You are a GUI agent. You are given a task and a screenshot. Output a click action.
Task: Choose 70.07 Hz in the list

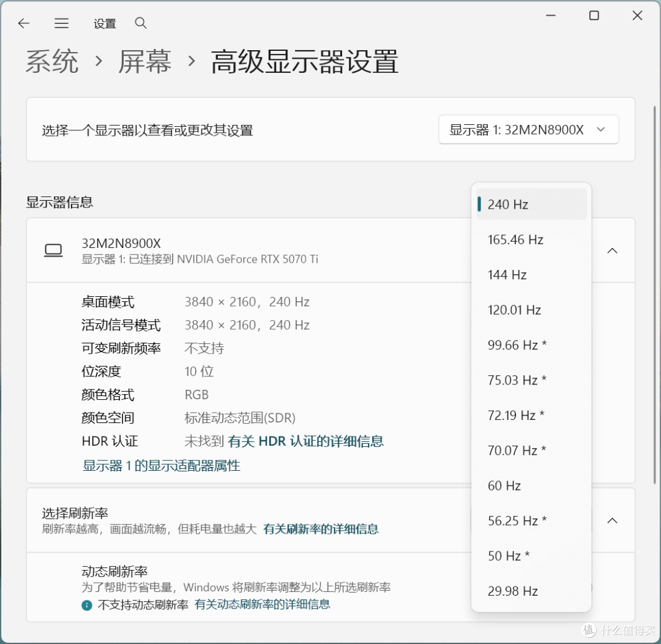pyautogui.click(x=531, y=451)
